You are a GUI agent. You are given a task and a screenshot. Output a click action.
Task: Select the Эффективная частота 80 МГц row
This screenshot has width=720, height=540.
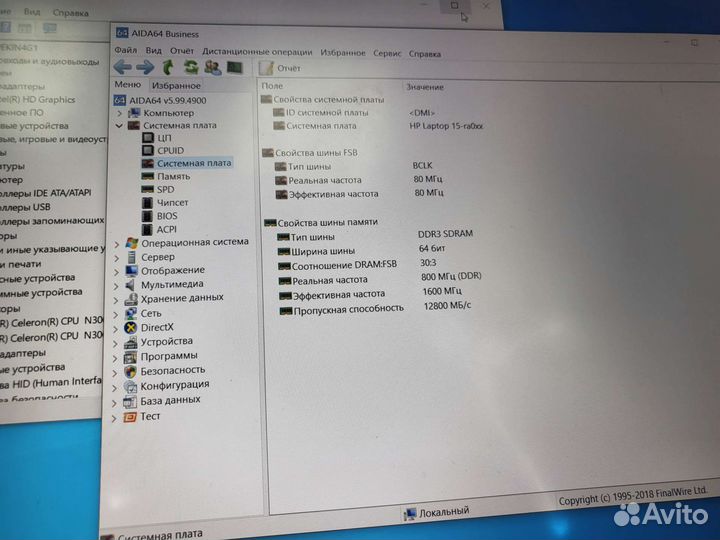[360, 194]
